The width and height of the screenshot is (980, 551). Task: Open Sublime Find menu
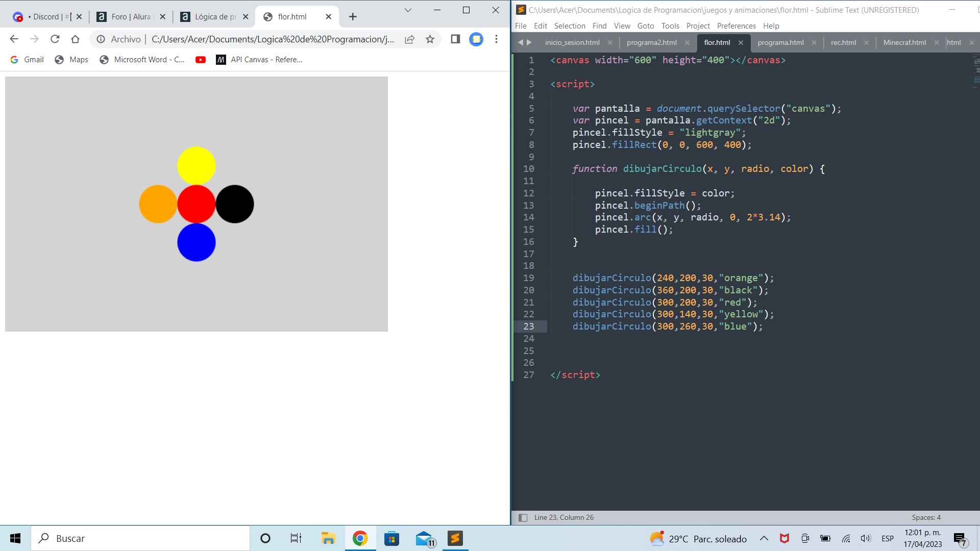point(599,26)
